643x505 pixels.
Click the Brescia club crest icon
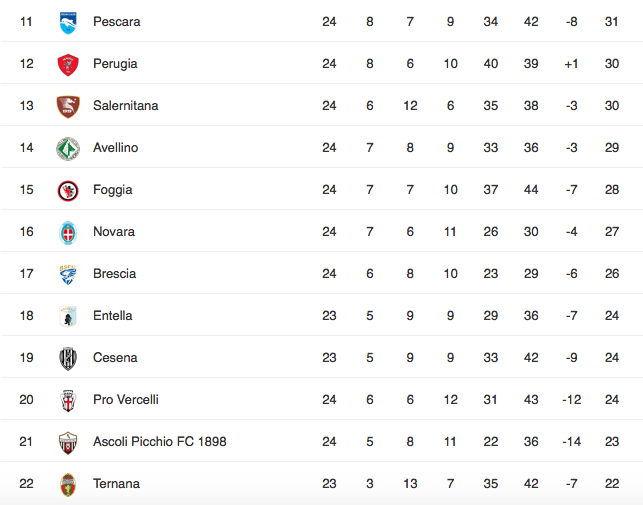click(68, 274)
